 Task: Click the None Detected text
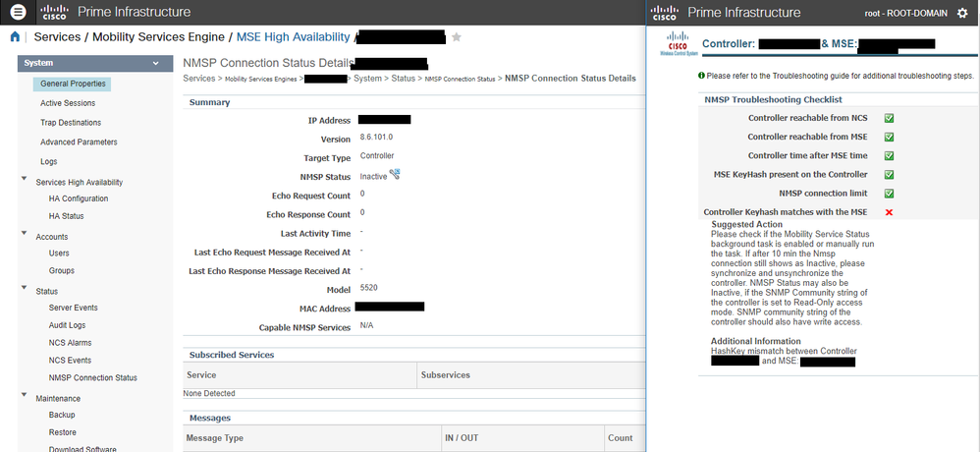(209, 394)
